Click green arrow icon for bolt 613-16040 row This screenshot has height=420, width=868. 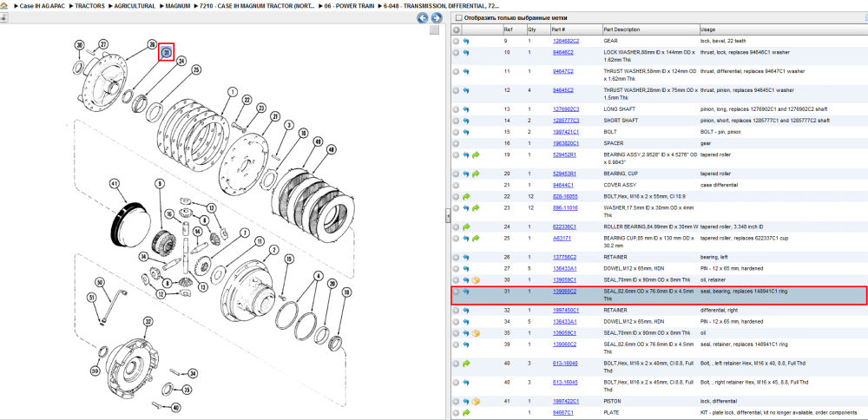point(466,364)
